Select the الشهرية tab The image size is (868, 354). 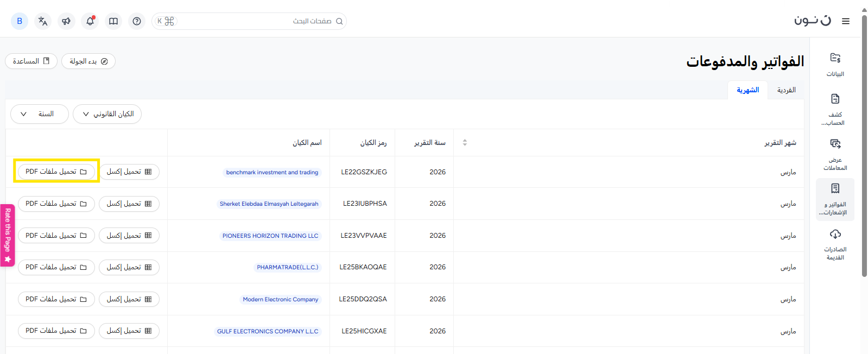click(747, 90)
